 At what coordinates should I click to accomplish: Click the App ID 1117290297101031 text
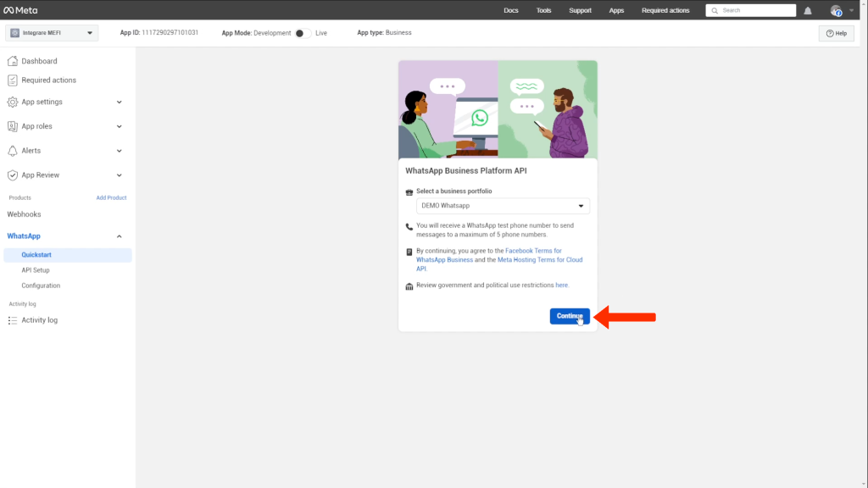tap(159, 33)
